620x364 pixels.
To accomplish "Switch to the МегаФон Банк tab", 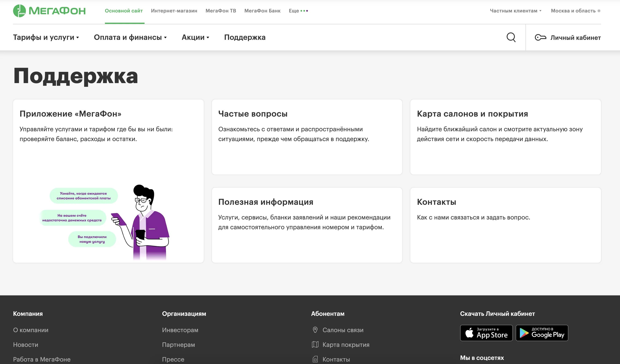I will tap(262, 11).
